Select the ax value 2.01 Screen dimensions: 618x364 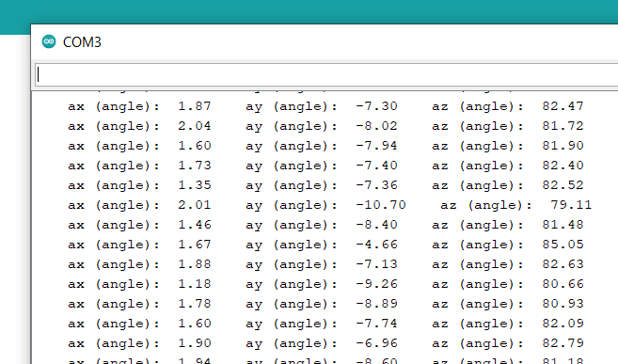tap(195, 205)
